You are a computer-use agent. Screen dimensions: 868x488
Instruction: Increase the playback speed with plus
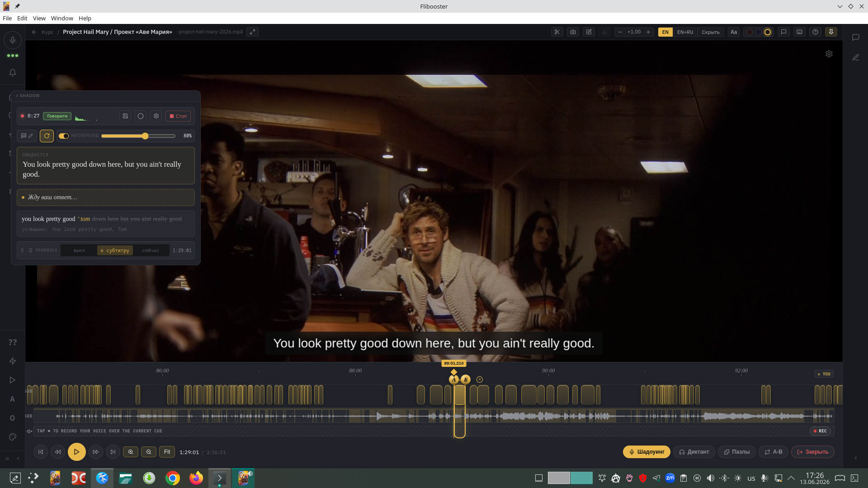648,32
